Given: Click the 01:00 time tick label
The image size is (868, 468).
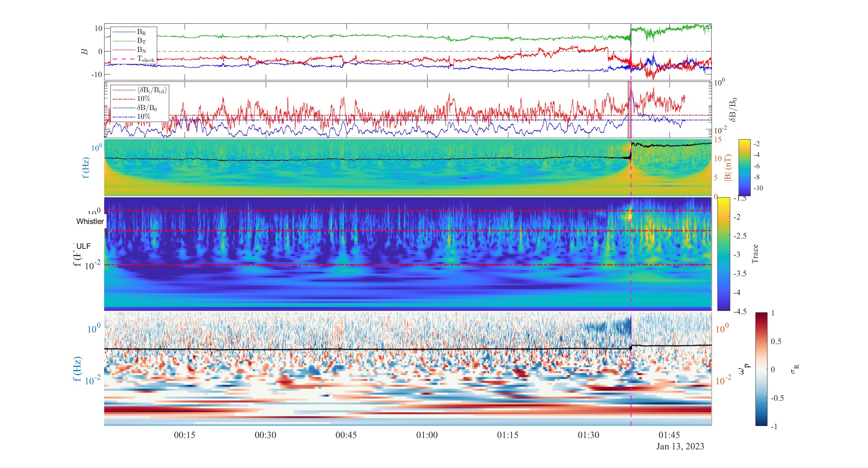Looking at the screenshot, I should [x=427, y=435].
